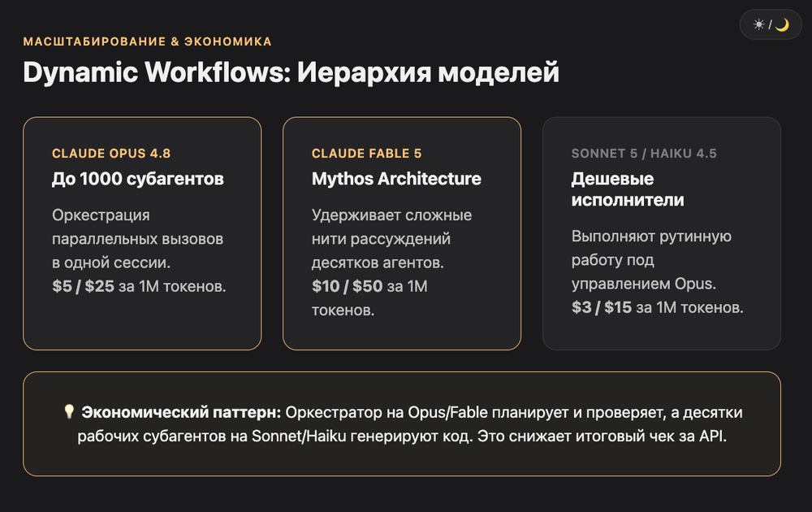Image resolution: width=812 pixels, height=512 pixels.
Task: Select the Sonnet 5 / Haiku 4.5 card
Action: click(x=661, y=233)
